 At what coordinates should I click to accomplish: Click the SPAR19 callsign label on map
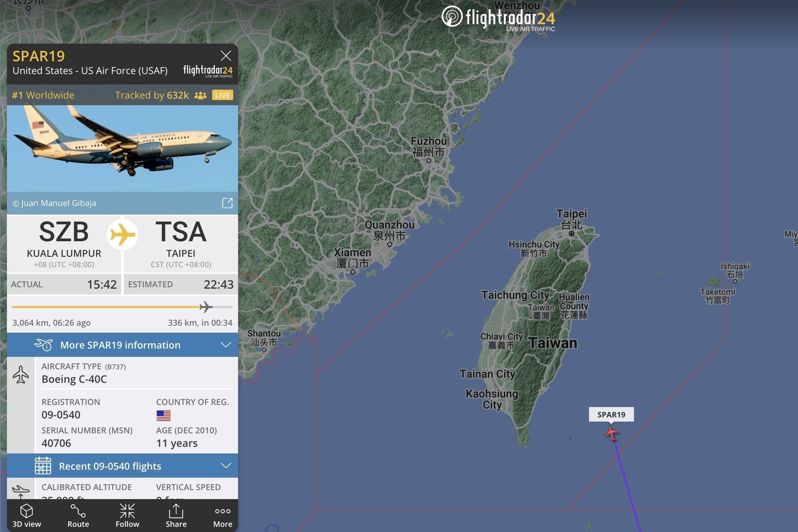[611, 415]
